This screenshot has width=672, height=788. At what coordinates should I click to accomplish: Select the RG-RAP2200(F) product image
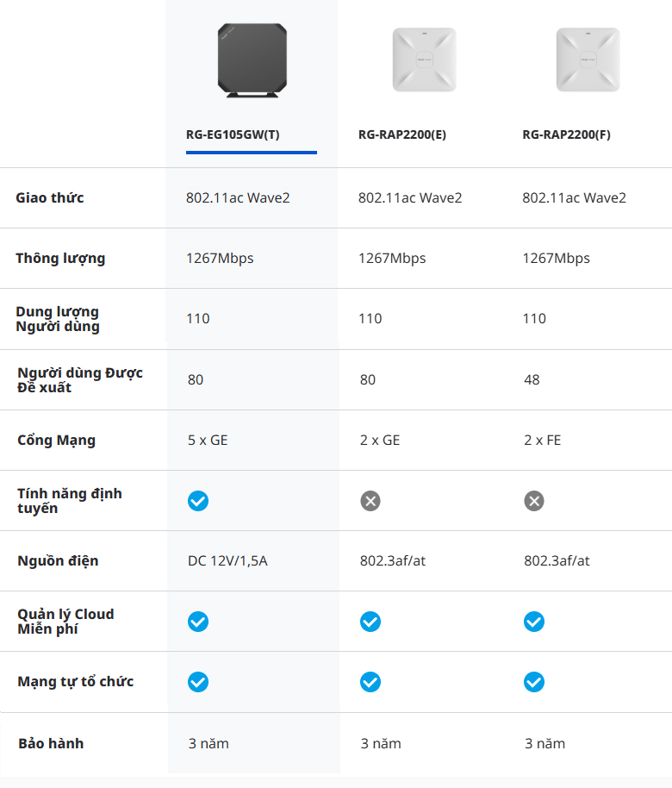tap(588, 59)
